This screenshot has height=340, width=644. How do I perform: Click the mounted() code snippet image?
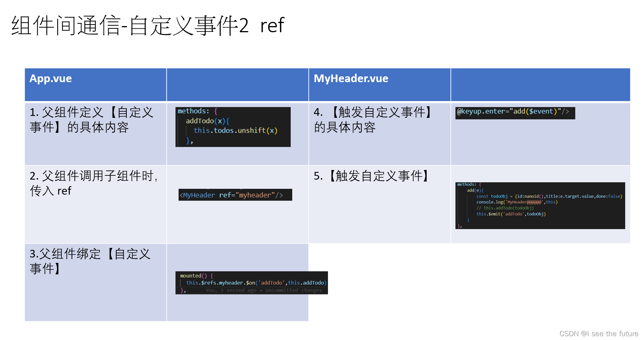(252, 283)
